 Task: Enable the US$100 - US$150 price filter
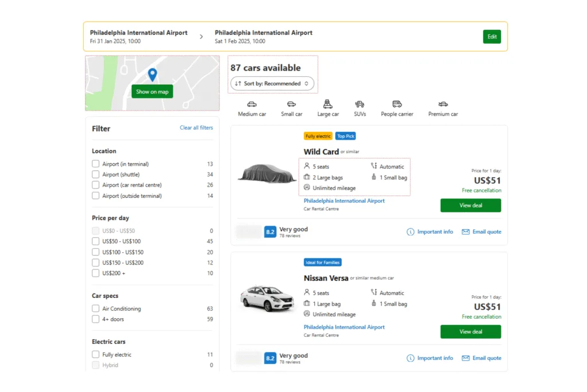[x=95, y=252]
